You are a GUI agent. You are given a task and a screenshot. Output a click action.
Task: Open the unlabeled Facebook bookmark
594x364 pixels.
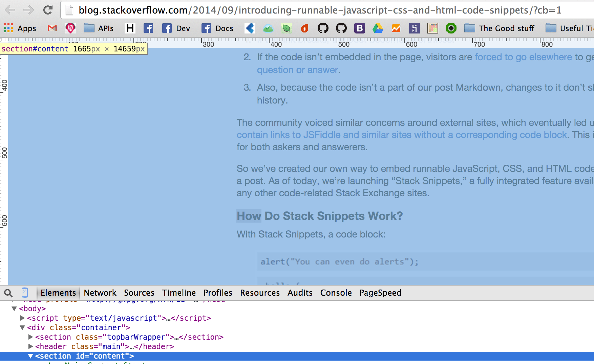click(148, 28)
